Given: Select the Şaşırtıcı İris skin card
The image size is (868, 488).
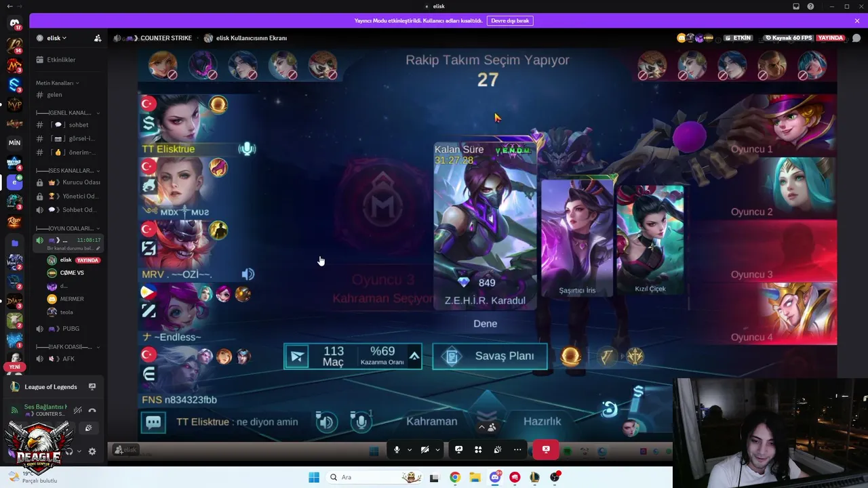Looking at the screenshot, I should 577,239.
